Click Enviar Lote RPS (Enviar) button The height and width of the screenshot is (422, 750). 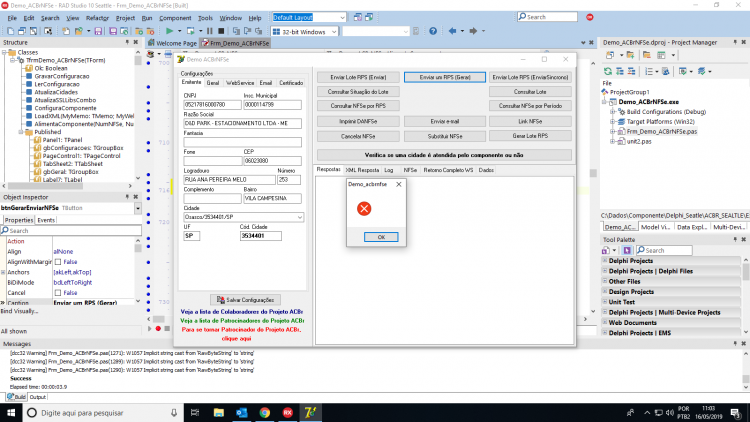point(358,77)
